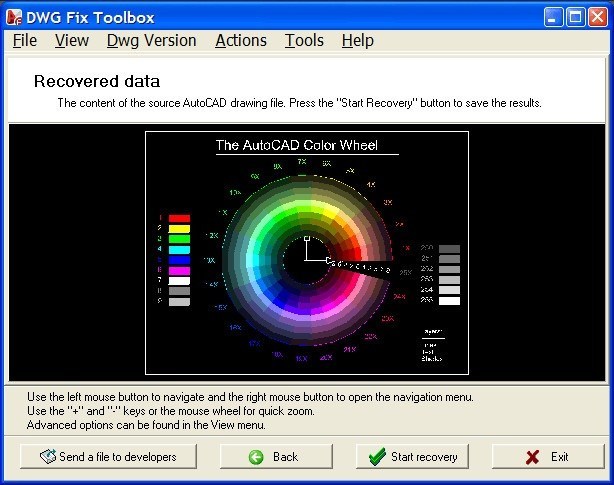This screenshot has height=485, width=614.
Task: Click the magenta color swatch labeled 6
Action: point(179,270)
